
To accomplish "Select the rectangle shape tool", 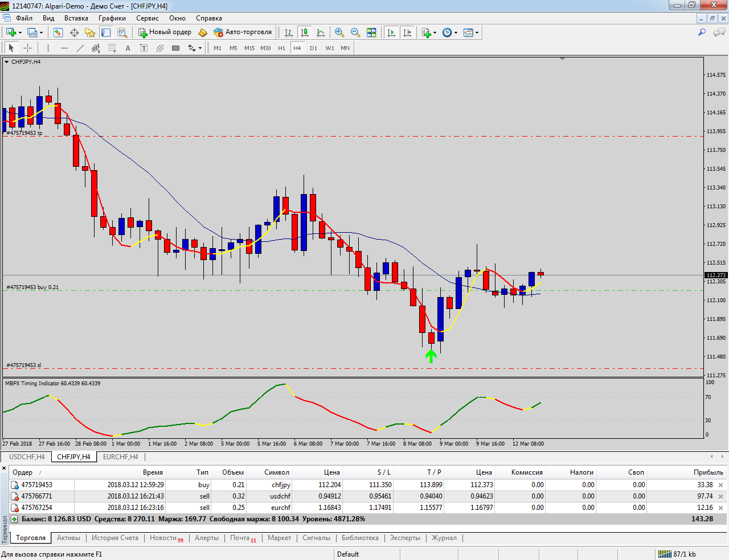I will [176, 48].
